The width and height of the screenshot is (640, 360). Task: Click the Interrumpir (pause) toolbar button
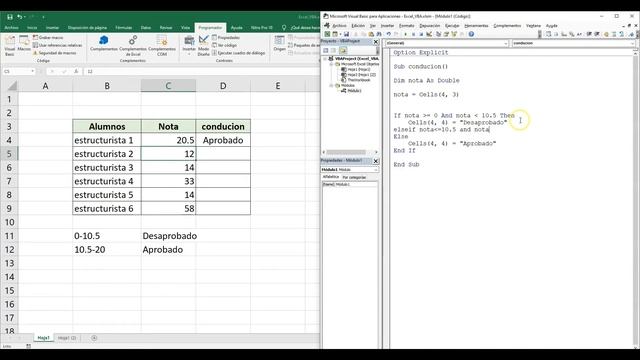click(413, 34)
